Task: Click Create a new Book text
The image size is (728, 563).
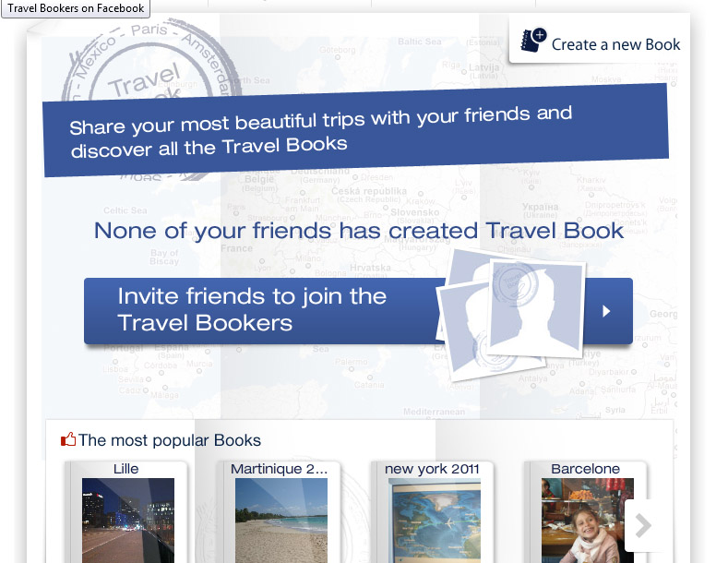Action: pos(615,44)
